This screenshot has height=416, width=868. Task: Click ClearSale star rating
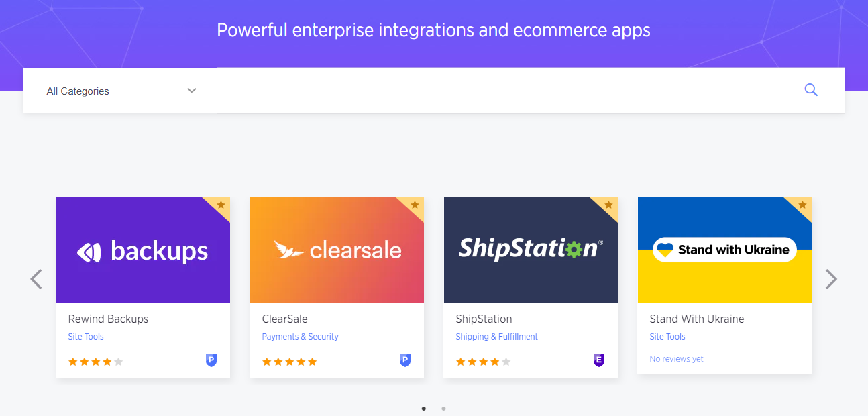tap(289, 362)
